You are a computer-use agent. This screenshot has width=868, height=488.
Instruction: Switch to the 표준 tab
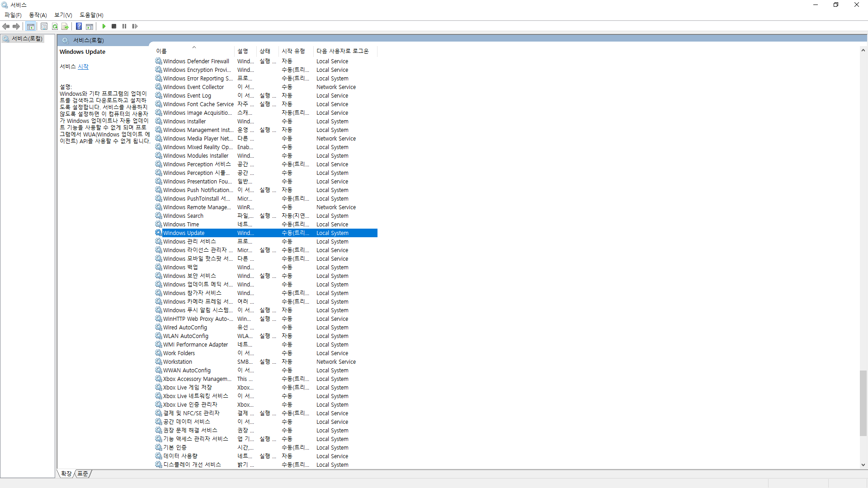83,474
